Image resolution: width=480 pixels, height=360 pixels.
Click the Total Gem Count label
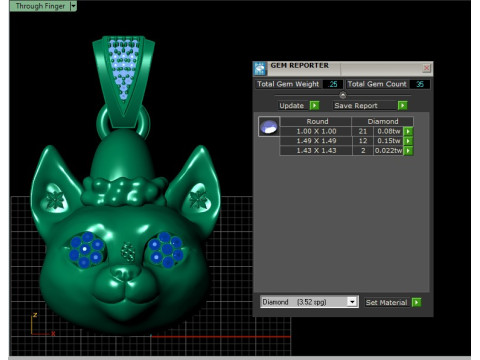pos(377,84)
